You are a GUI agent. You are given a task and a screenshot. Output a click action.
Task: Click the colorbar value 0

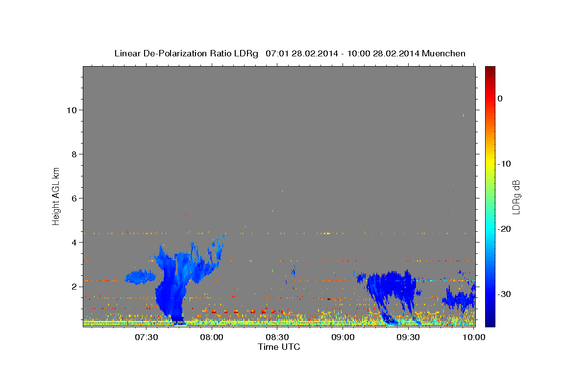[x=500, y=98]
